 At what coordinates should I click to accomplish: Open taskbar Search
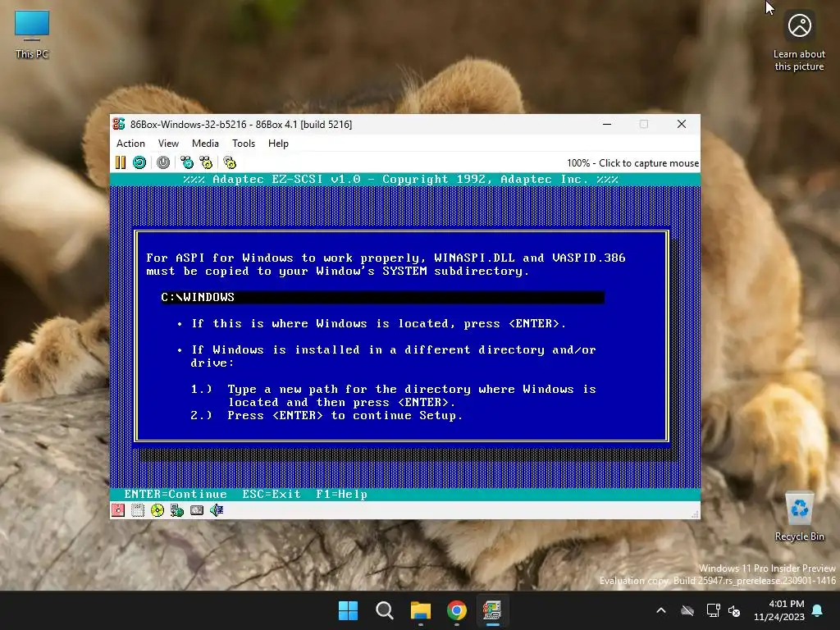tap(384, 610)
